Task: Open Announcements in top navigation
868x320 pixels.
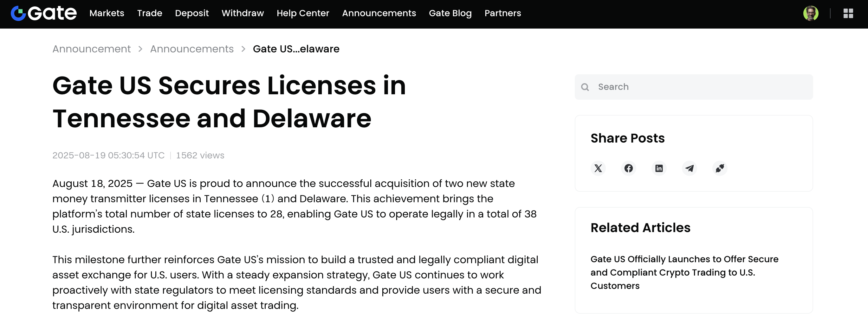Action: 379,13
